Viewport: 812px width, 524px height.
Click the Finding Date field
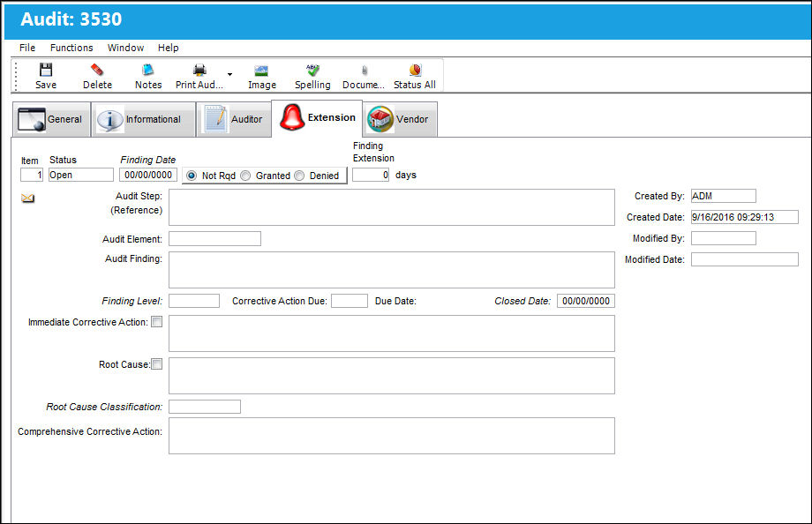pos(148,175)
